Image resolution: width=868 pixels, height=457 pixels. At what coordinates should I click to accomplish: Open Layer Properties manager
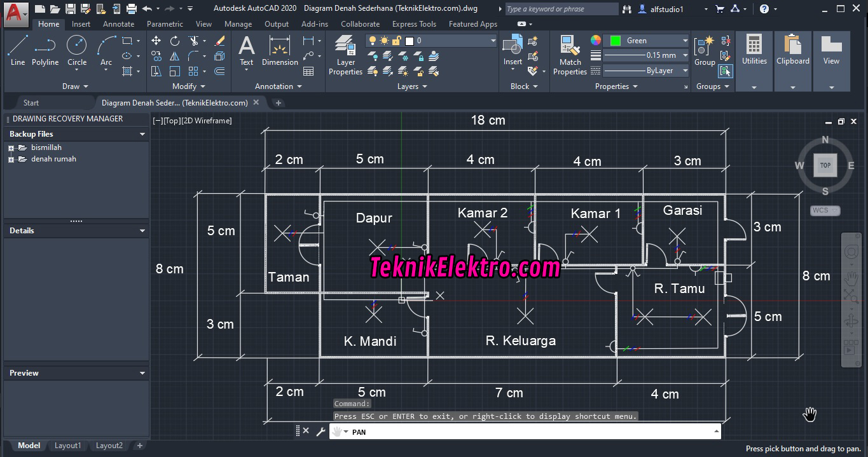[x=345, y=55]
